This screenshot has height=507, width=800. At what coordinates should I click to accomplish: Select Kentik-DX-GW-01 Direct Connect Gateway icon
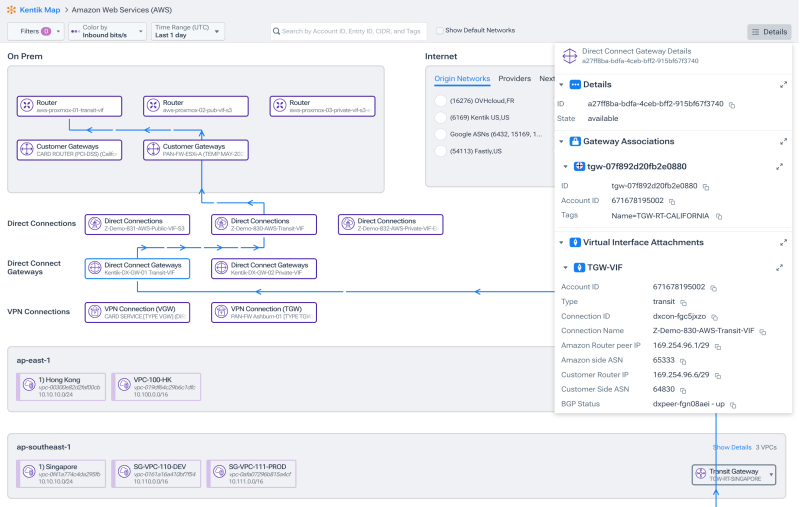tap(95, 268)
